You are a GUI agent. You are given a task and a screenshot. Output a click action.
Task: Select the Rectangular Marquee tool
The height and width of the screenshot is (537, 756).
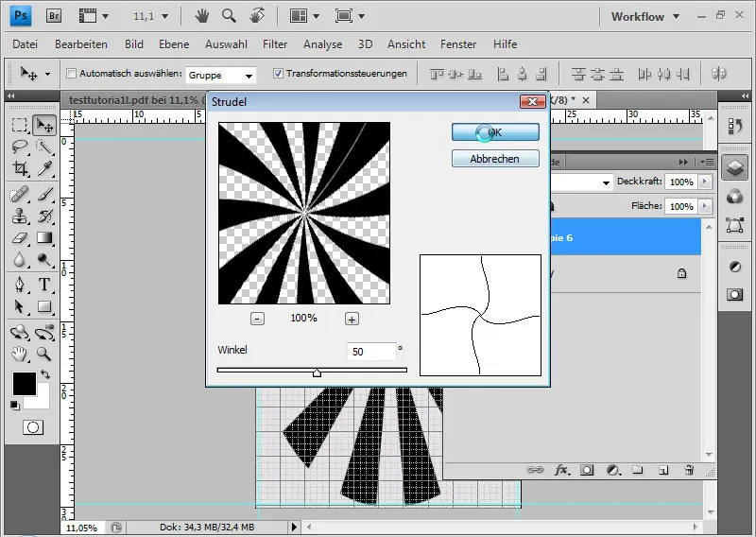pos(19,125)
